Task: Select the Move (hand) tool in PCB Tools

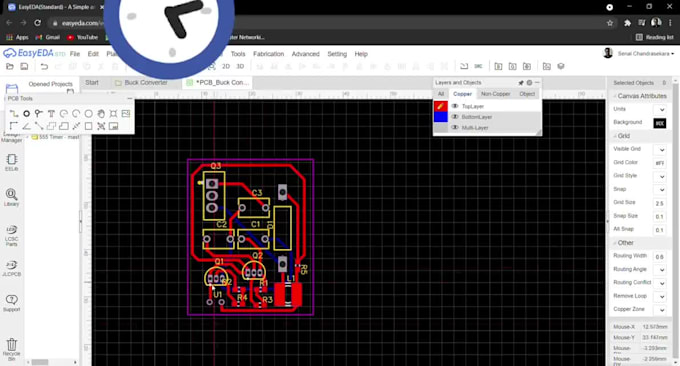Action: [x=101, y=114]
